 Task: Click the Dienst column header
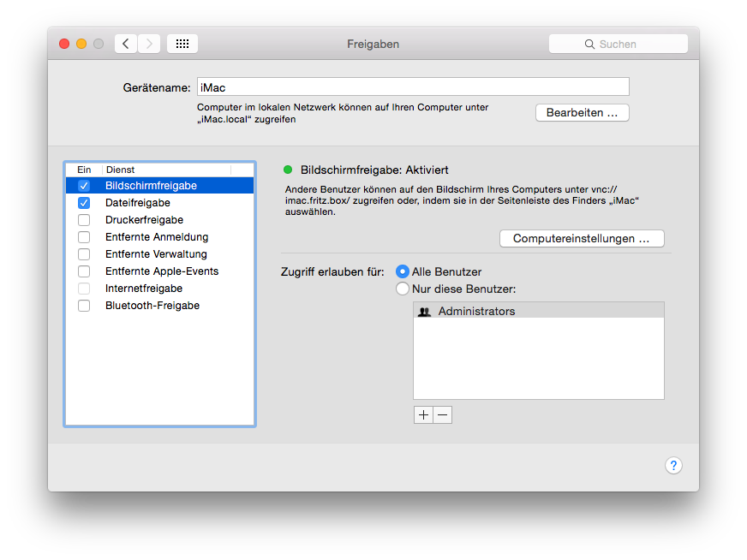pos(167,170)
